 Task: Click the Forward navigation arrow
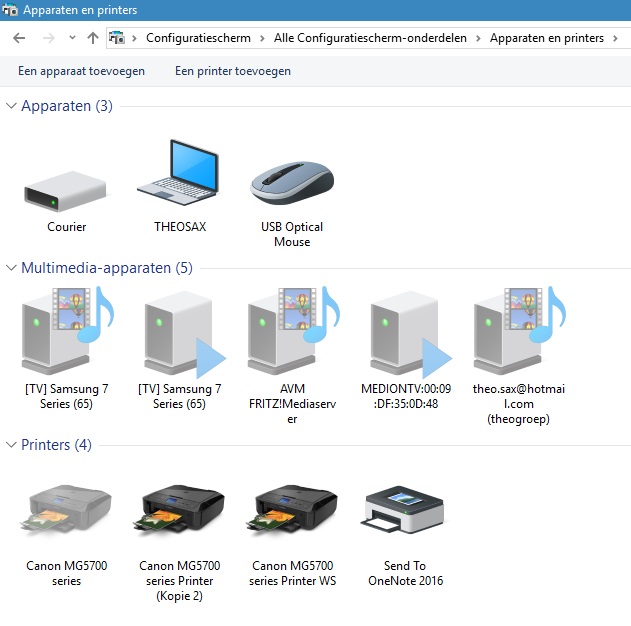coord(49,38)
